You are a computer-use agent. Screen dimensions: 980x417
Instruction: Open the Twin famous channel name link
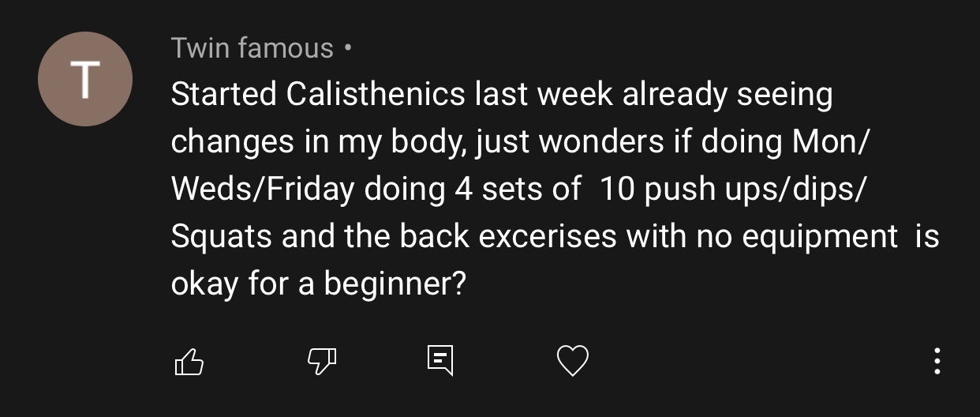252,48
